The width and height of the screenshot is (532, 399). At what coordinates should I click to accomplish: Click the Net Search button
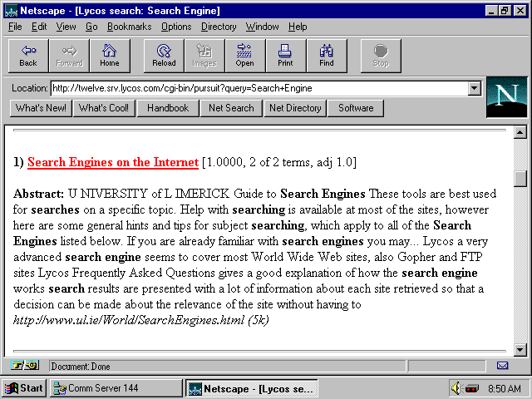pyautogui.click(x=231, y=108)
